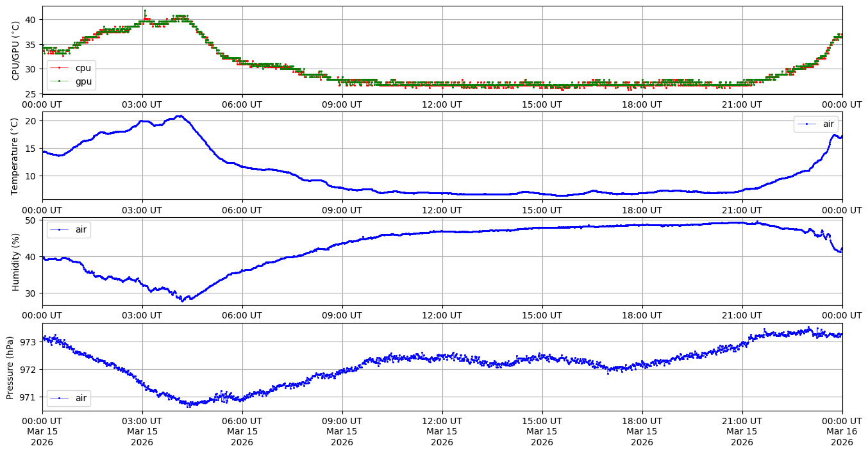Image resolution: width=868 pixels, height=453 pixels.
Task: Click the "cpu" legend text label
Action: click(x=83, y=67)
